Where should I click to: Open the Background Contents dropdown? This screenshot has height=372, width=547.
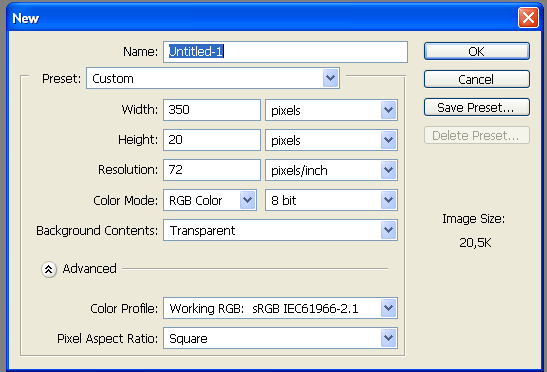click(x=280, y=230)
